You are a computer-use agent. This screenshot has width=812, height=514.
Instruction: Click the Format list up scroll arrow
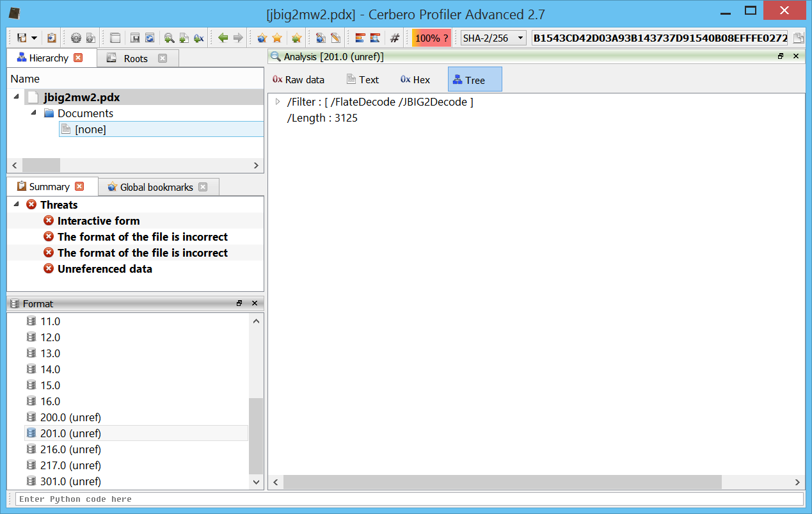pyautogui.click(x=256, y=321)
